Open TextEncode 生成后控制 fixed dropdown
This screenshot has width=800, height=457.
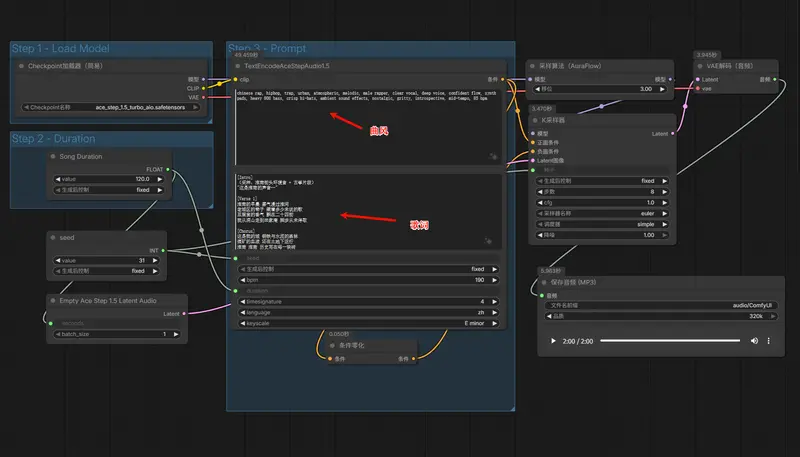point(368,269)
